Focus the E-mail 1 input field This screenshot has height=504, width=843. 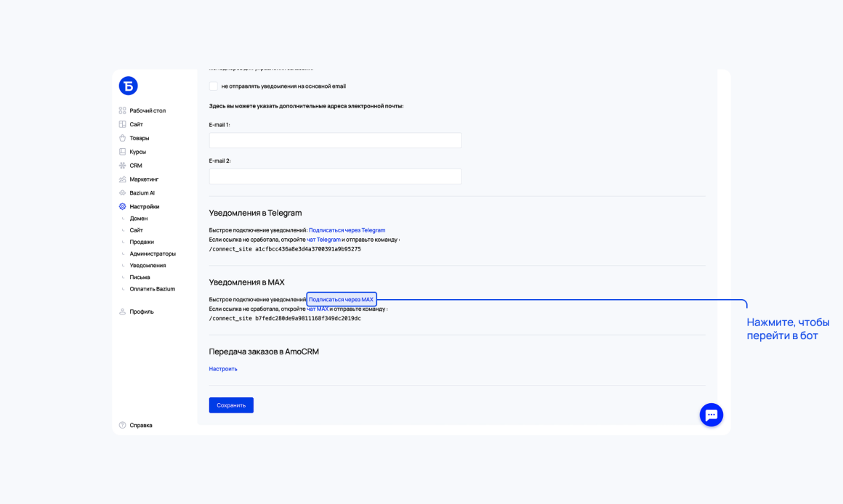click(x=336, y=140)
